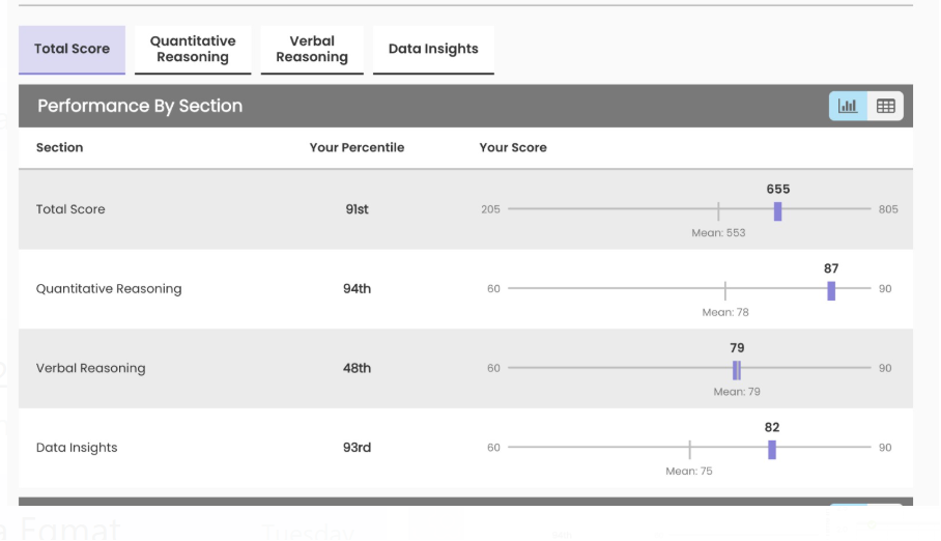The height and width of the screenshot is (541, 941).
Task: Click the 91st percentile value
Action: coord(357,209)
